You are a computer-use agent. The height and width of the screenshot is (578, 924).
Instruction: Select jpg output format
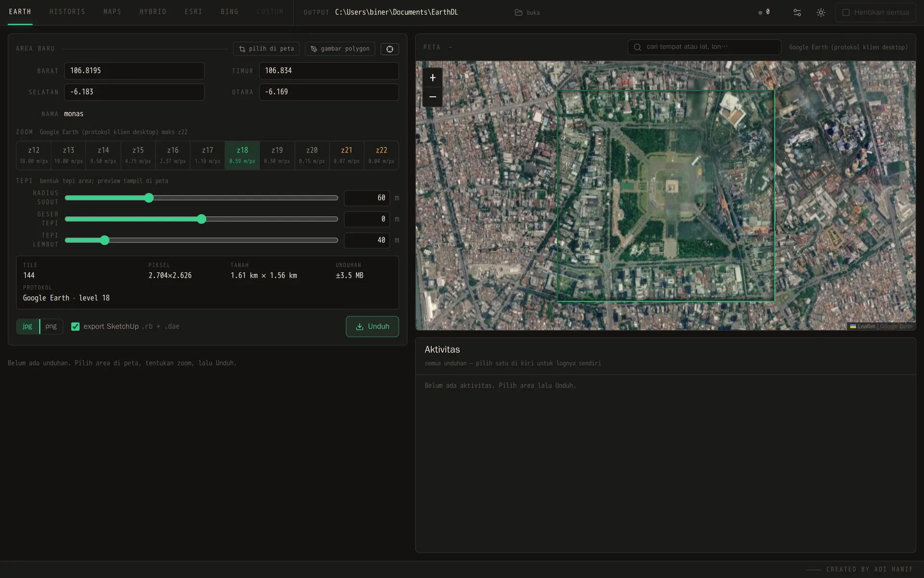tap(27, 326)
